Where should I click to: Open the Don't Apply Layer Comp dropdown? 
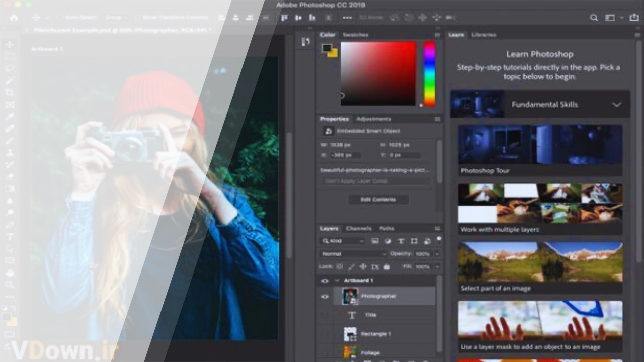[375, 180]
